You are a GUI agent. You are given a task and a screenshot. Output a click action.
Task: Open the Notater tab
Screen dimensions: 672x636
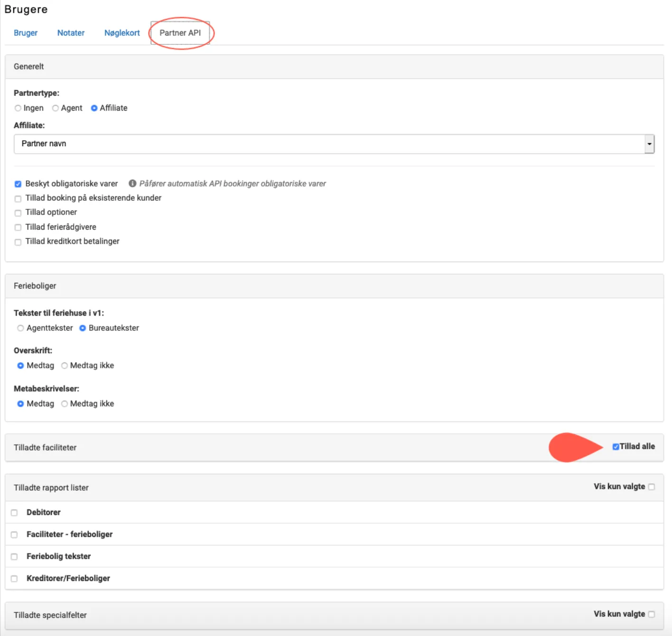(x=71, y=33)
